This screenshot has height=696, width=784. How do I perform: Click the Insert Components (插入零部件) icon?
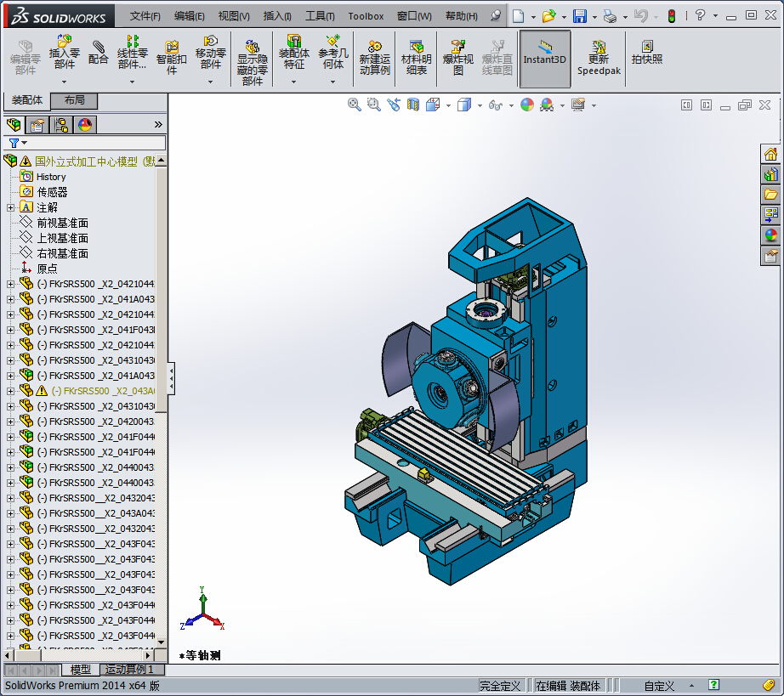pyautogui.click(x=64, y=53)
